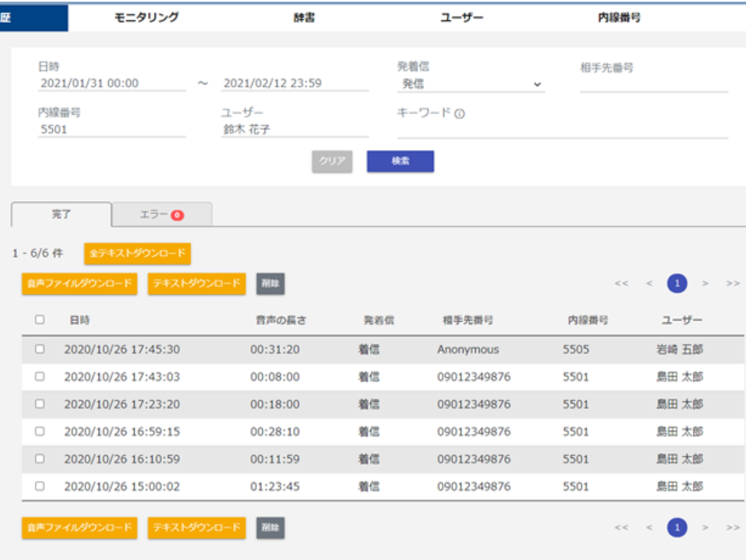
Task: Click the クリア button
Action: click(332, 161)
